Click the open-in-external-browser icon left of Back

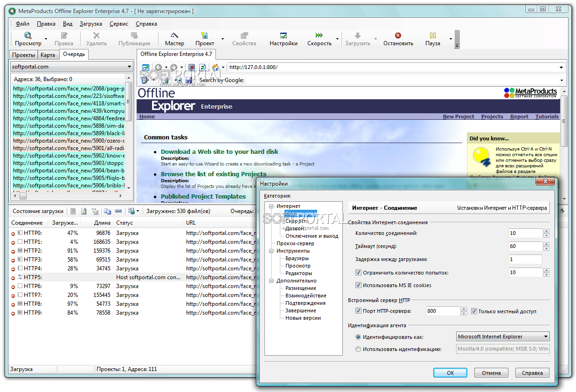click(x=145, y=68)
